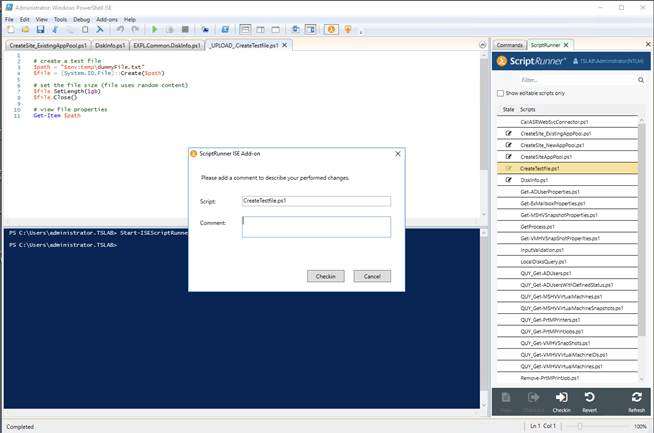This screenshot has width=654, height=433.
Task: Start PowerShell.exe with the blue console icon
Action: click(x=225, y=30)
